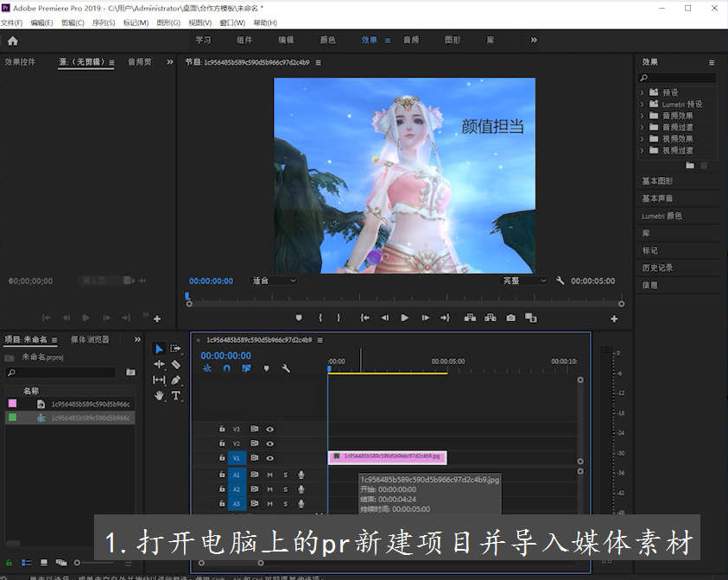Open the 完整 playback resolution dropdown
This screenshot has height=580, width=728.
click(524, 281)
